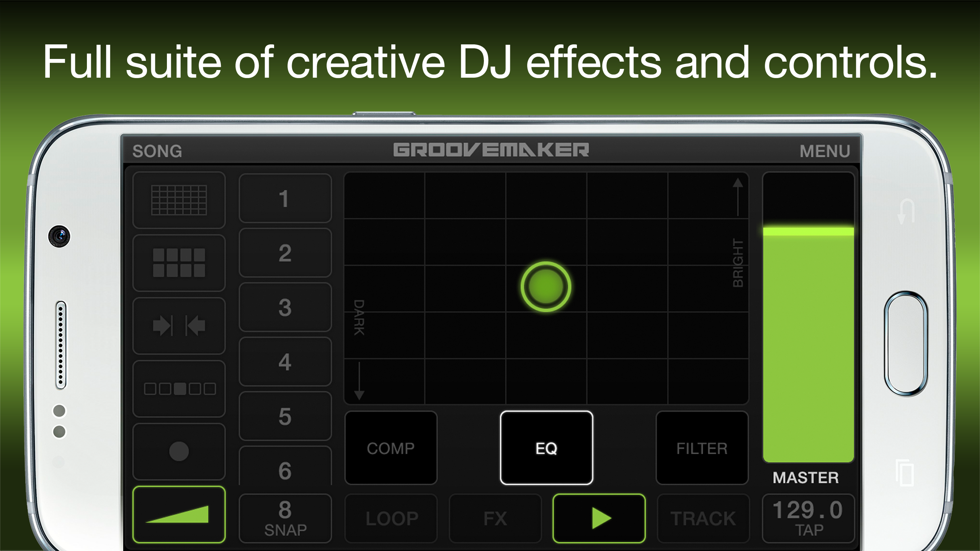Click the MASTER volume fader handle
Image resolution: width=980 pixels, height=551 pixels.
click(x=808, y=231)
